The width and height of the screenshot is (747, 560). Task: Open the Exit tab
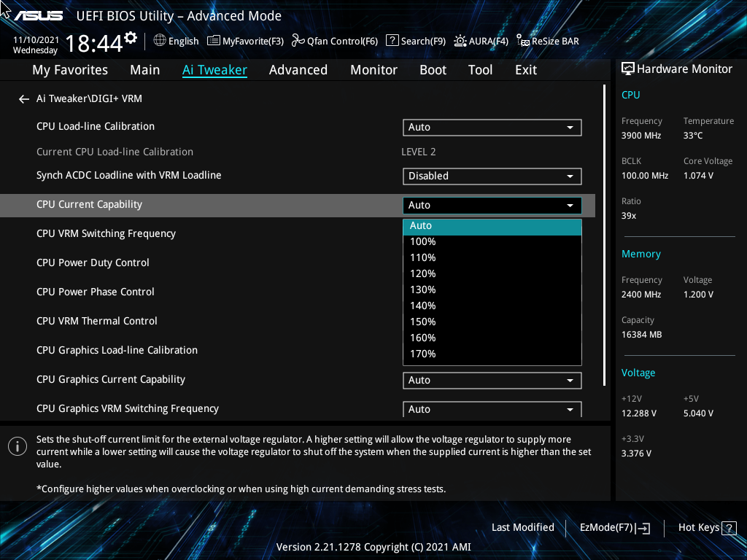(526, 70)
